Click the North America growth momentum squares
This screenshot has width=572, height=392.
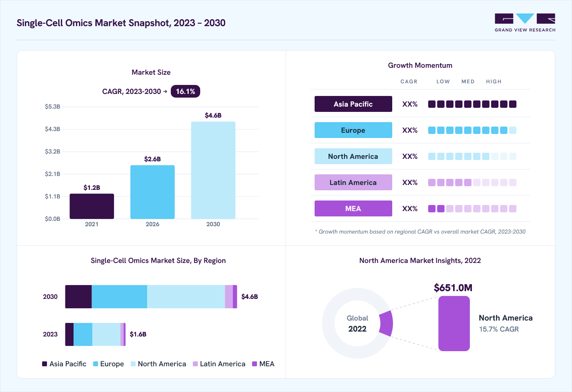click(472, 156)
